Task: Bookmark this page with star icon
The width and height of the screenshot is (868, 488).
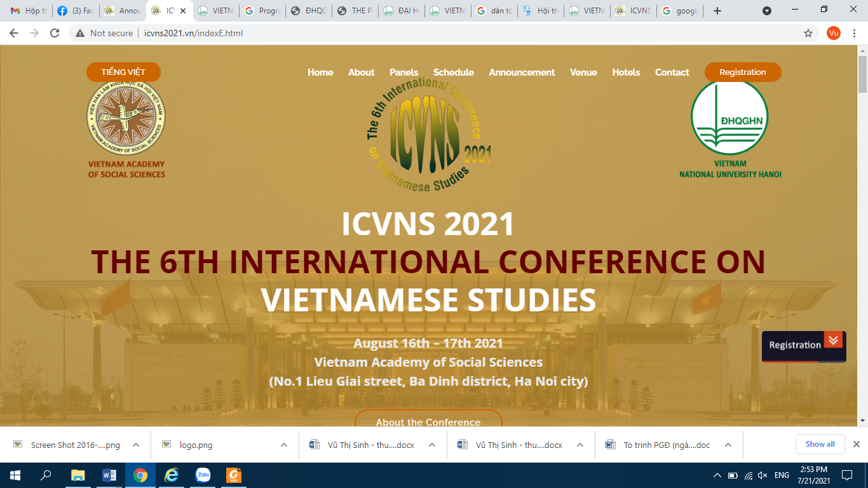Action: pos(808,33)
